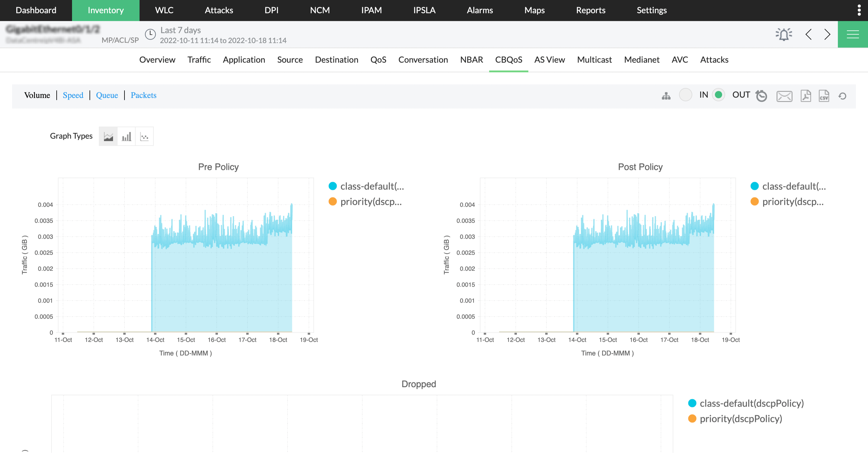The height and width of the screenshot is (465, 868).
Task: Click the Speed link
Action: 73,95
